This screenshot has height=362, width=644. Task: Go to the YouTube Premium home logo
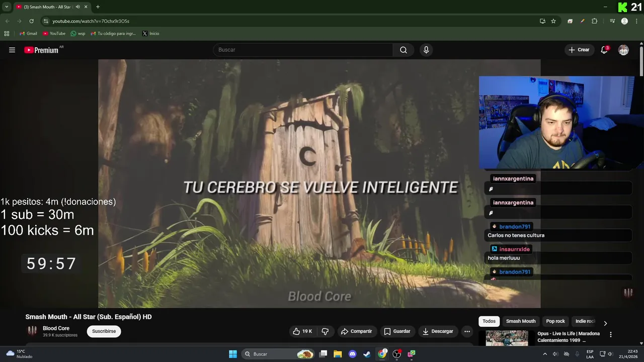pos(43,50)
